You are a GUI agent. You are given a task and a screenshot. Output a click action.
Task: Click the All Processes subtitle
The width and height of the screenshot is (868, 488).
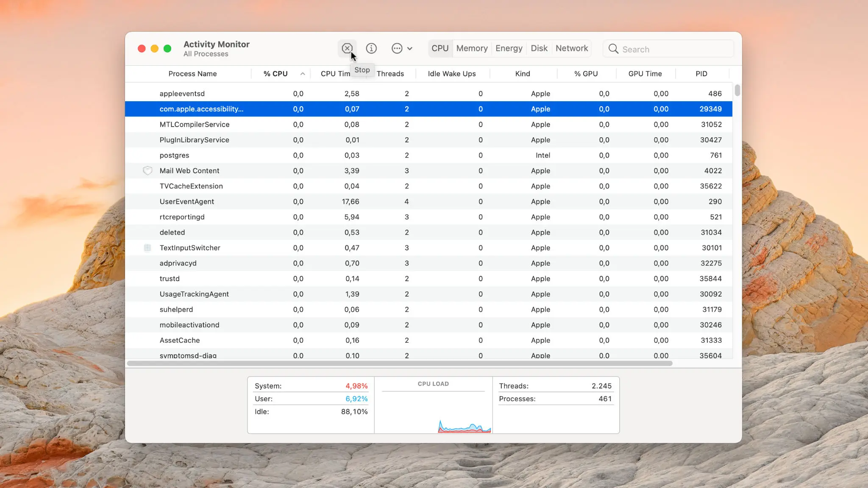pos(206,54)
